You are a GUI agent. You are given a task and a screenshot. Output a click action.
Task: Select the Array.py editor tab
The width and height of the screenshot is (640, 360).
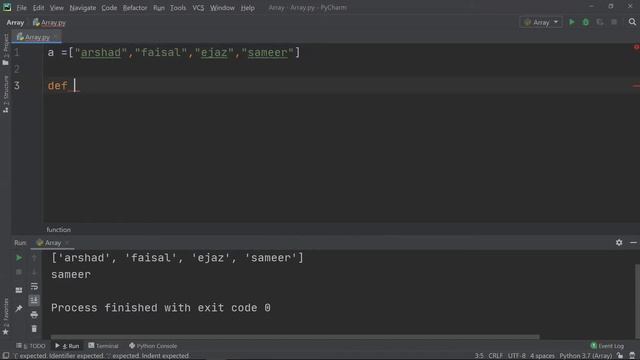point(36,37)
